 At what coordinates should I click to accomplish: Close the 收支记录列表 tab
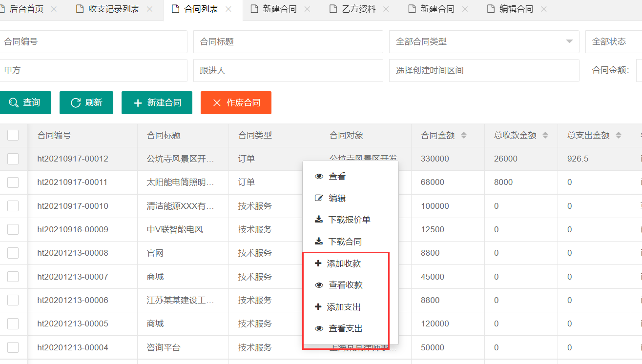[149, 9]
